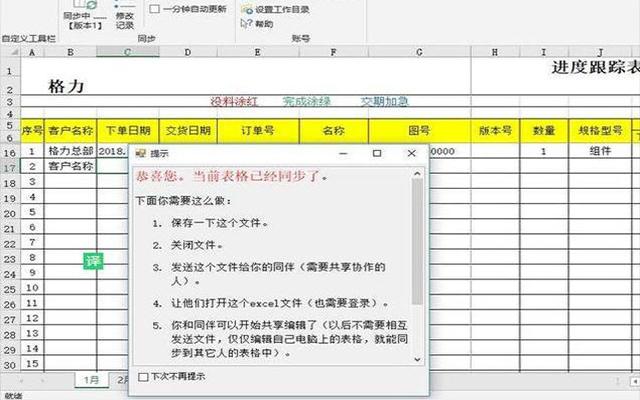Select the 客户名称 cell in row 17

click(x=70, y=166)
